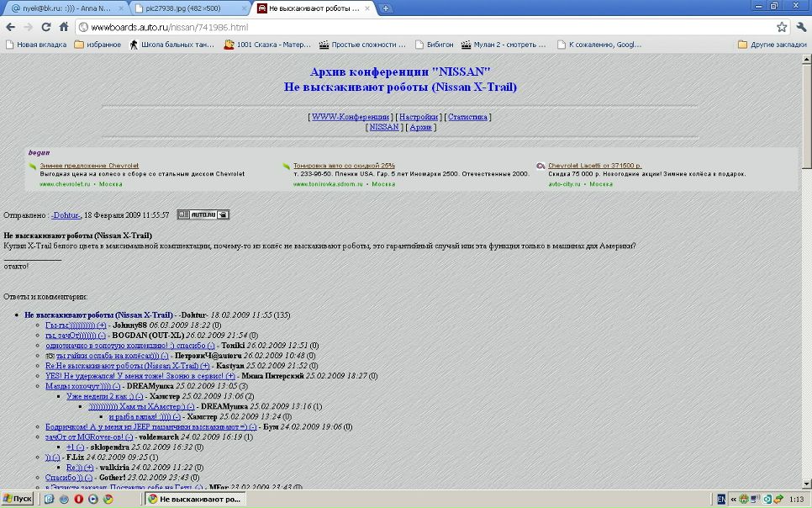Close the 'Не выскакивают роботы' tab
Image resolution: width=812 pixels, height=508 pixels.
(367, 8)
